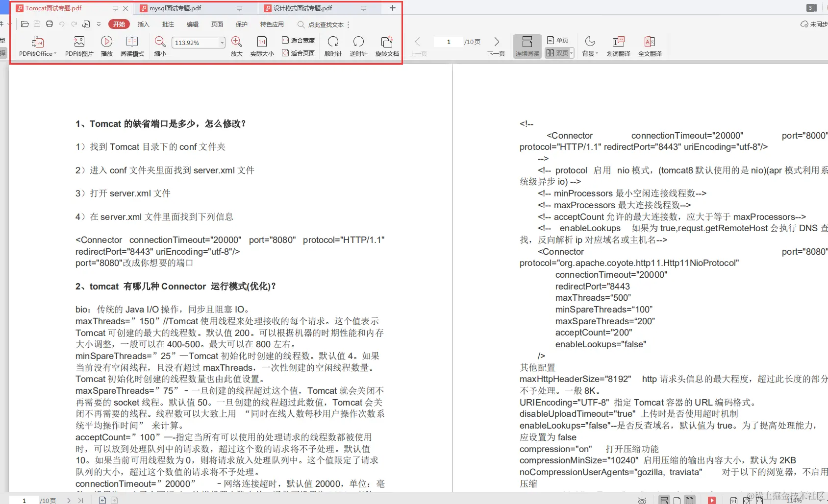The height and width of the screenshot is (504, 828).
Task: Open the 特色应用 extra options menu
Action: (x=271, y=24)
